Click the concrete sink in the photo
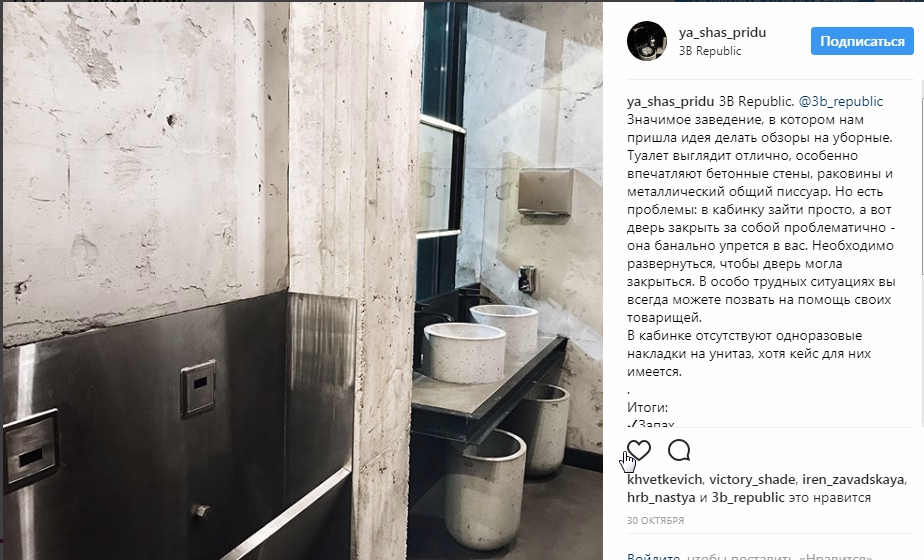This screenshot has height=560, width=924. click(464, 353)
